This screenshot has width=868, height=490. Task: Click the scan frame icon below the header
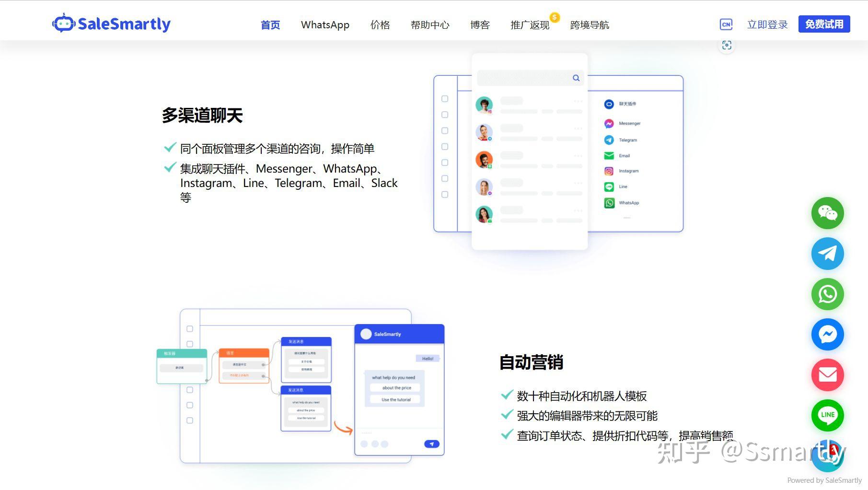tap(727, 45)
